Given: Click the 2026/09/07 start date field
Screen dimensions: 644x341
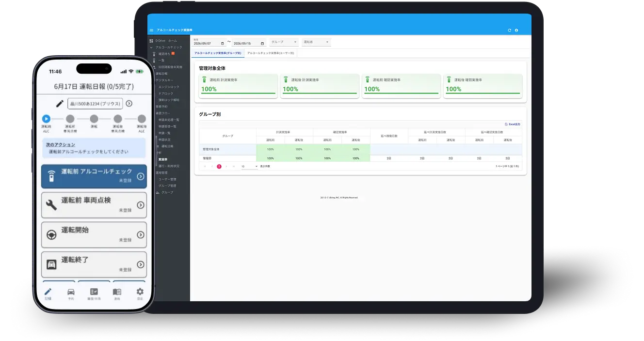Looking at the screenshot, I should pos(209,43).
